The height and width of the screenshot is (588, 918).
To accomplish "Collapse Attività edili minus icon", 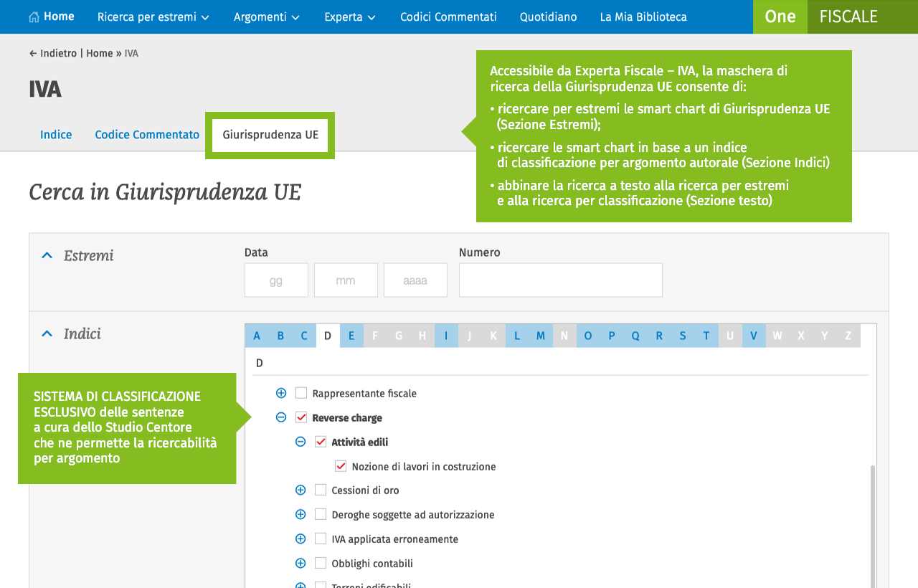I will 301,442.
